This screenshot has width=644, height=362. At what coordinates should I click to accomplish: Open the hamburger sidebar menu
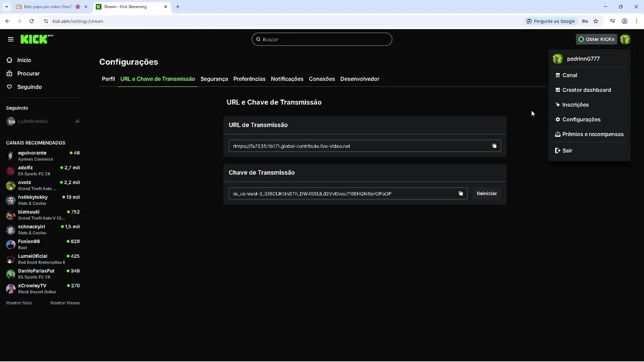11,39
